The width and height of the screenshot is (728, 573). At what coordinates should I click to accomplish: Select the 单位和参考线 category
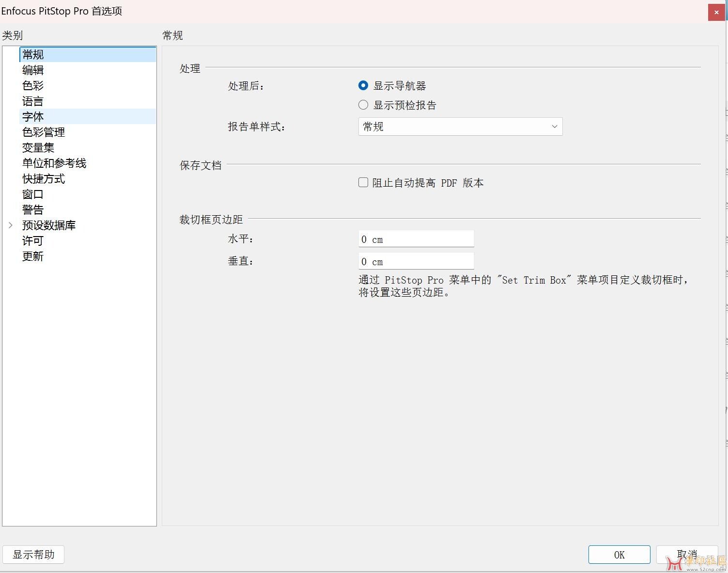pos(54,163)
